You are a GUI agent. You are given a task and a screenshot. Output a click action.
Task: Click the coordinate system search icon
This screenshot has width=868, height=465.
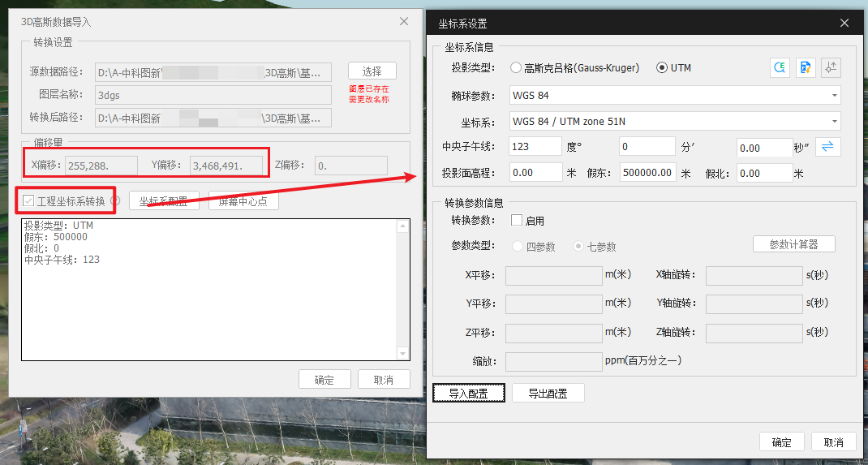[779, 68]
